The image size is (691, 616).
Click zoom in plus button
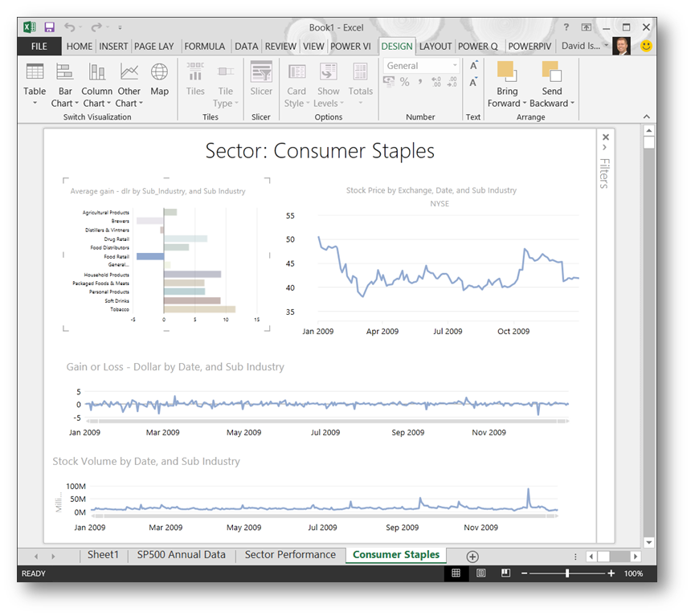[611, 573]
